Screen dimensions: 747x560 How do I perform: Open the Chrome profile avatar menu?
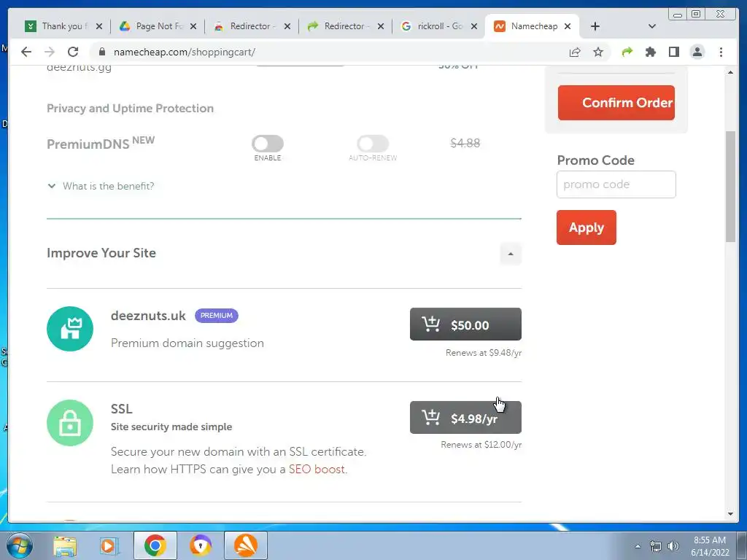coord(697,52)
